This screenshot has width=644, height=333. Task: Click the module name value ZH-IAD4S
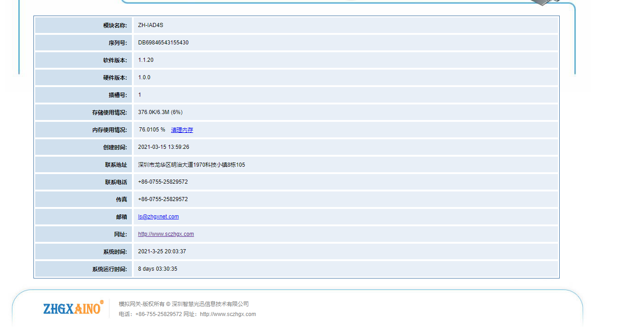coord(150,25)
